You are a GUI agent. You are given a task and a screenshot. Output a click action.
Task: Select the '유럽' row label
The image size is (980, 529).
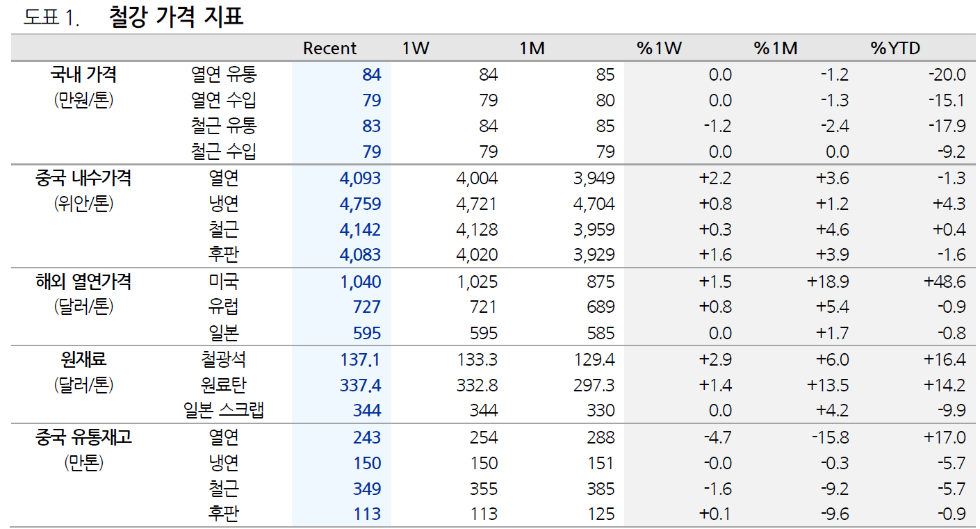click(x=224, y=307)
